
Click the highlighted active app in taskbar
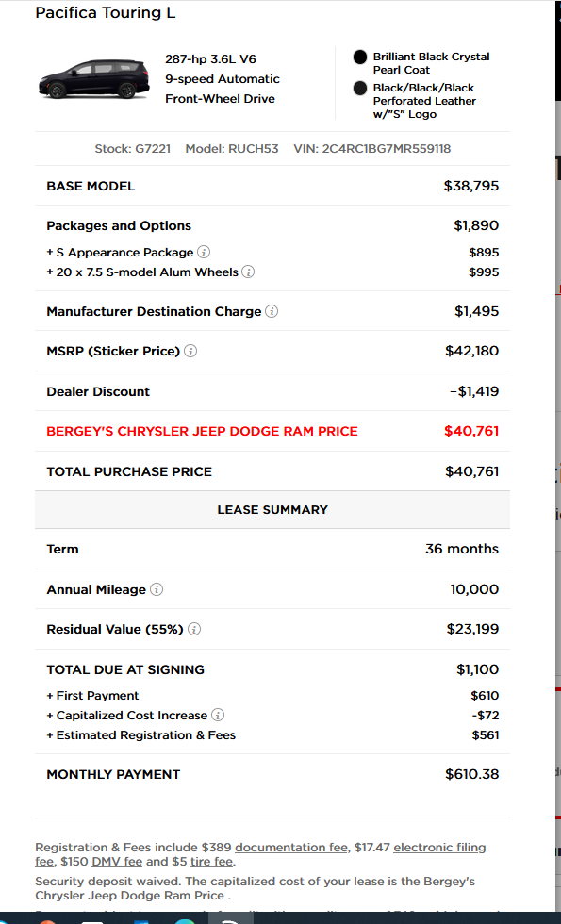pyautogui.click(x=232, y=918)
